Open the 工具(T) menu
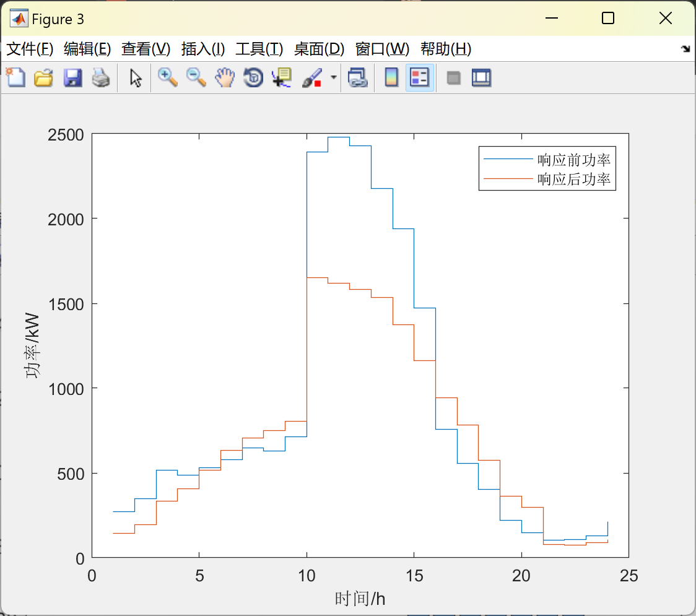This screenshot has width=696, height=616. (x=259, y=49)
